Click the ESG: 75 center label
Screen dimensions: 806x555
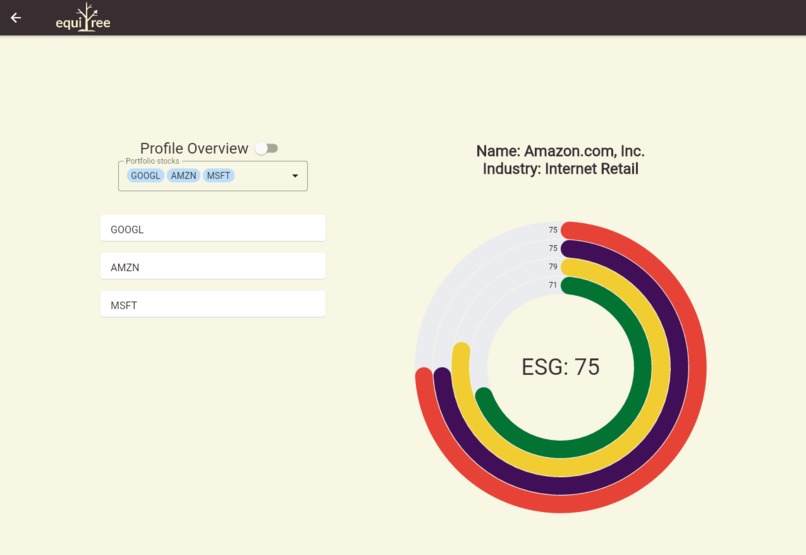tap(560, 367)
